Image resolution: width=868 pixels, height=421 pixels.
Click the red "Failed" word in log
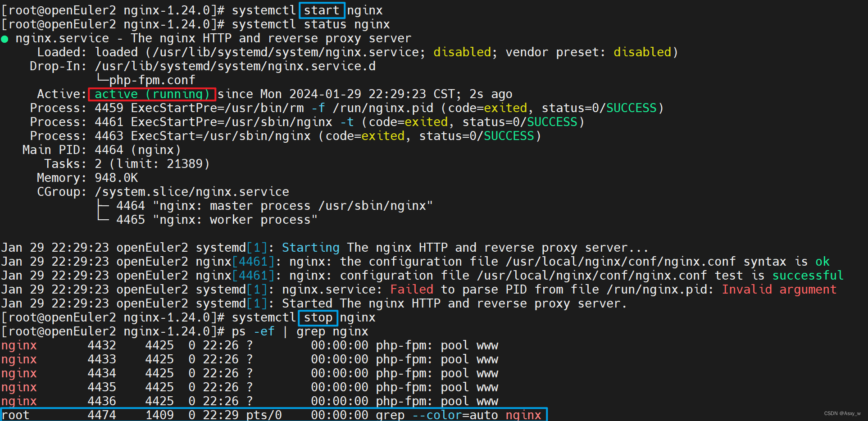tap(412, 290)
